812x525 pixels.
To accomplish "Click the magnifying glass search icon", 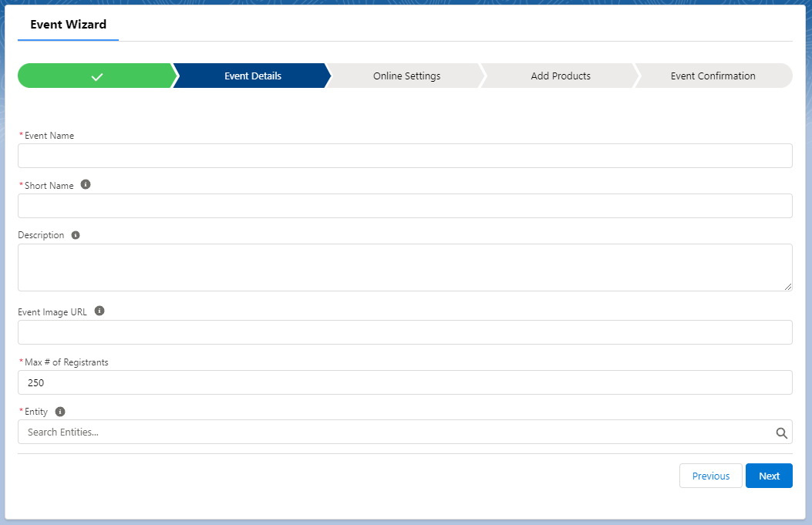I will pos(781,432).
